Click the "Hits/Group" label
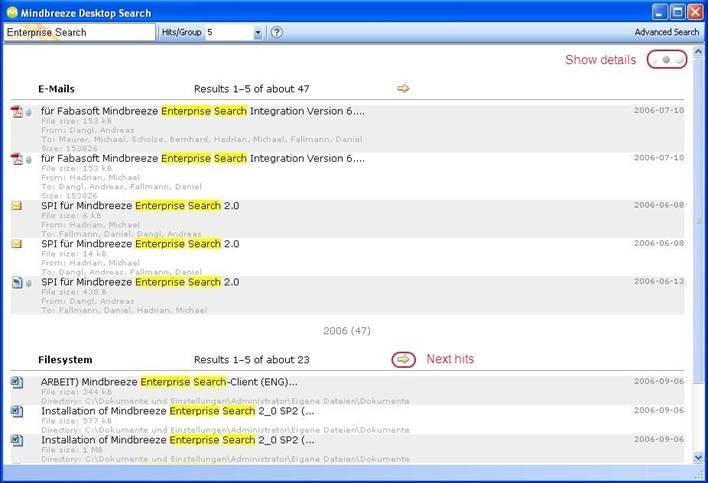The height and width of the screenshot is (483, 708). pyautogui.click(x=182, y=32)
